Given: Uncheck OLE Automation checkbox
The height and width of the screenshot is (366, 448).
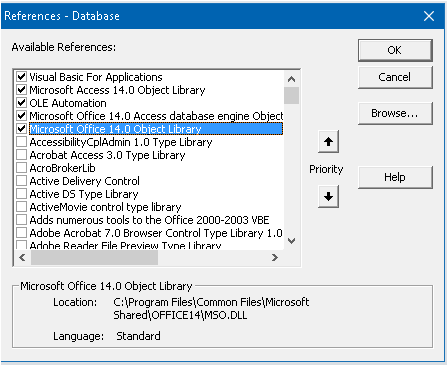Looking at the screenshot, I should tap(21, 103).
